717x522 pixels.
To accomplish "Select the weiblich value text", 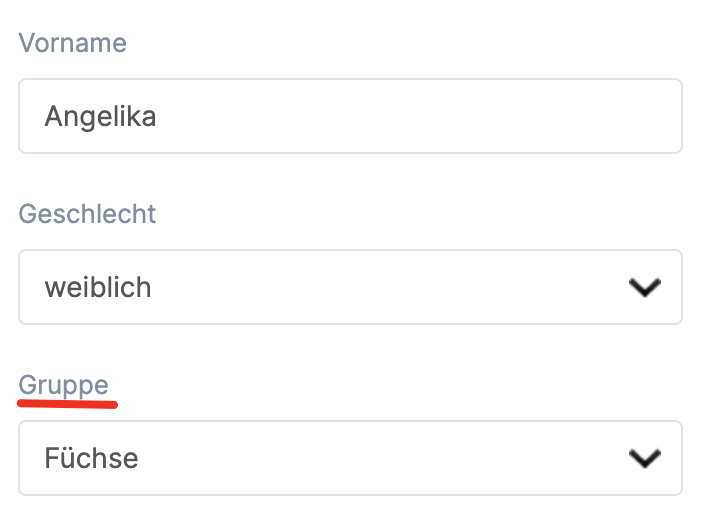I will point(98,288).
